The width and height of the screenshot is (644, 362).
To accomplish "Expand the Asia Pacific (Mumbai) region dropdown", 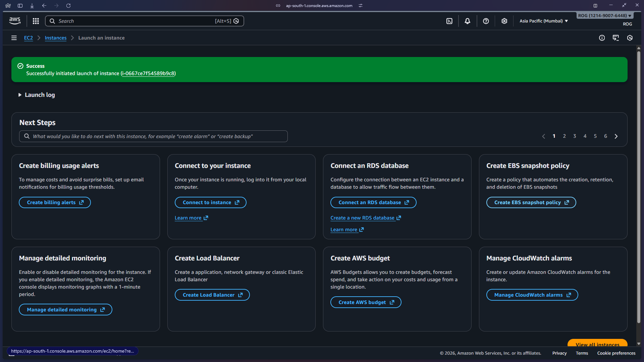I will (543, 21).
